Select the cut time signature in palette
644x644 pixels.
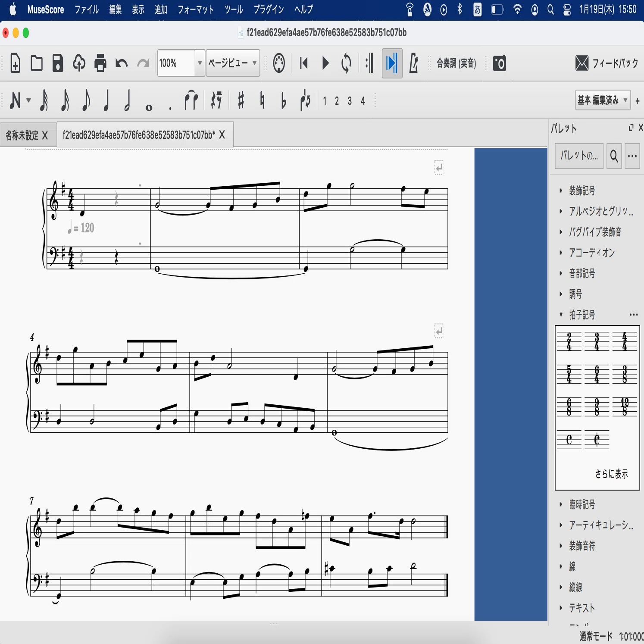(597, 440)
